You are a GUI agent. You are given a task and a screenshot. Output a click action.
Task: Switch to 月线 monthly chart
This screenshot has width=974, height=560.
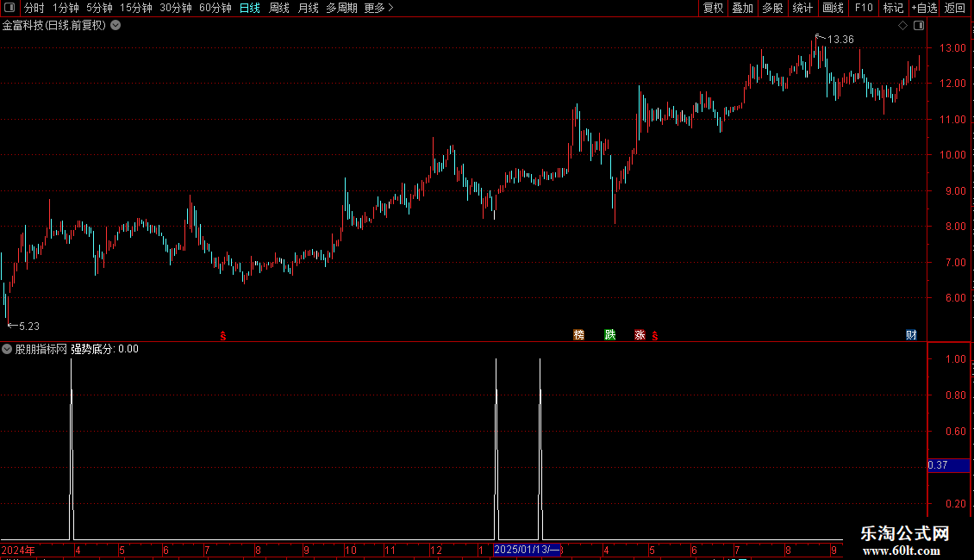tap(308, 8)
